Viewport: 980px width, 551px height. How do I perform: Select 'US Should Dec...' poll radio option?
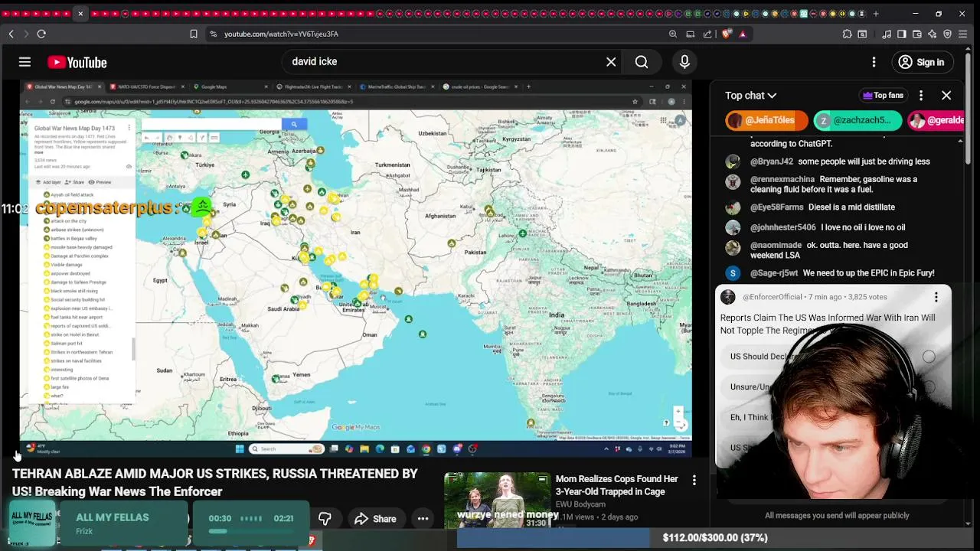pos(929,357)
